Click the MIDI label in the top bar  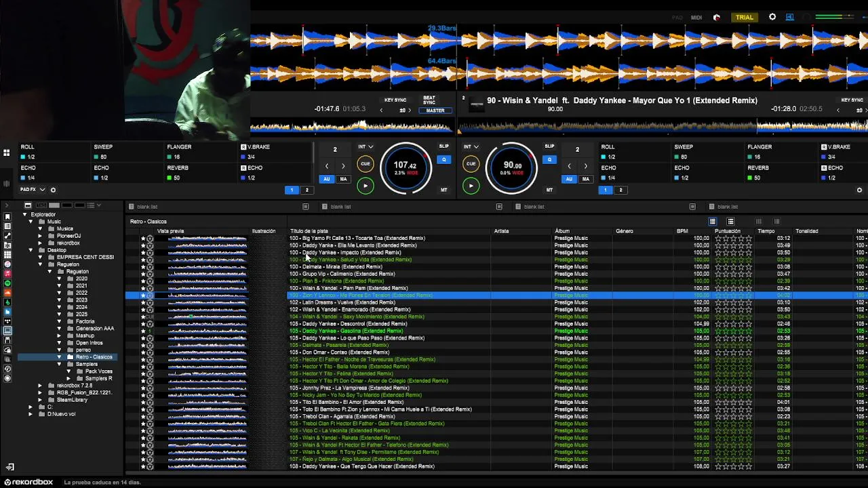tap(696, 18)
